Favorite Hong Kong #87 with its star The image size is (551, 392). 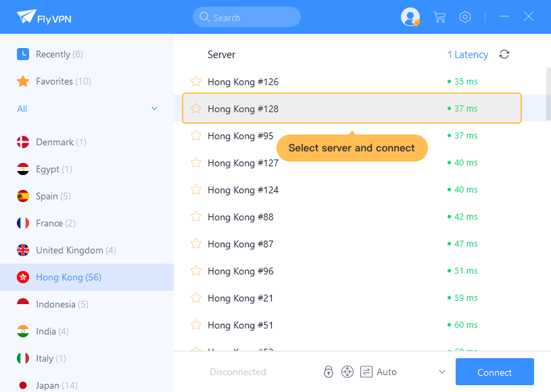pos(196,244)
